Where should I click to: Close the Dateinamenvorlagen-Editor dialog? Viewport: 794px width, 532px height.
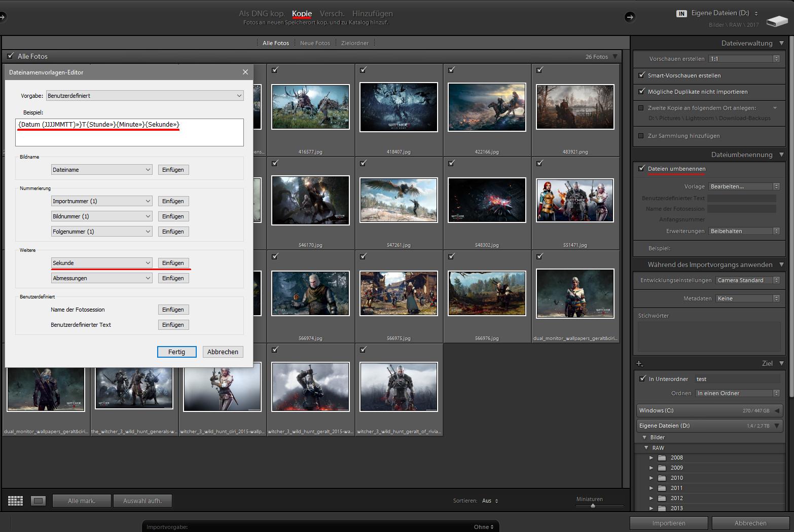tap(245, 72)
